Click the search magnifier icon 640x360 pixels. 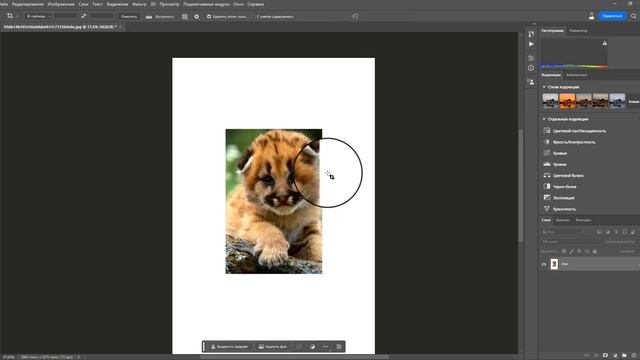click(633, 16)
